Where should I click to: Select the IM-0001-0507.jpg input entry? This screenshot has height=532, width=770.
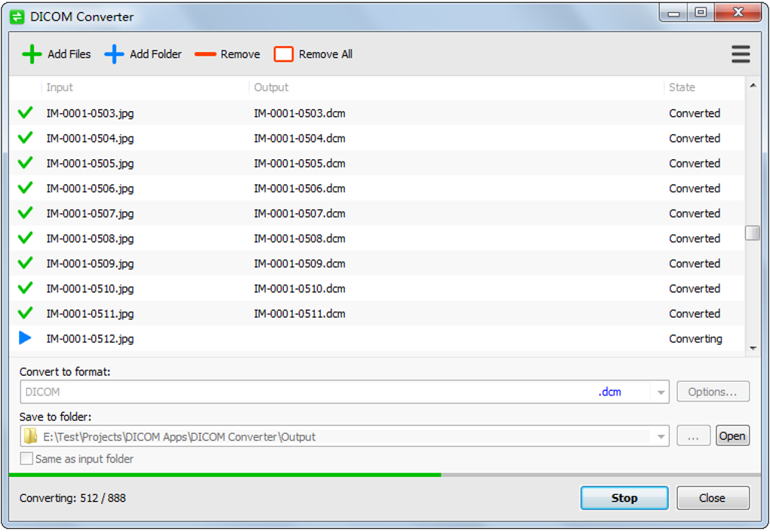90,214
